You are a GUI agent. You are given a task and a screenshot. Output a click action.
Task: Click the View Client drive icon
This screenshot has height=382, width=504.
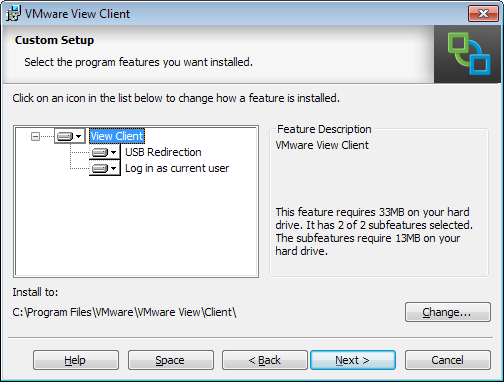(65, 136)
